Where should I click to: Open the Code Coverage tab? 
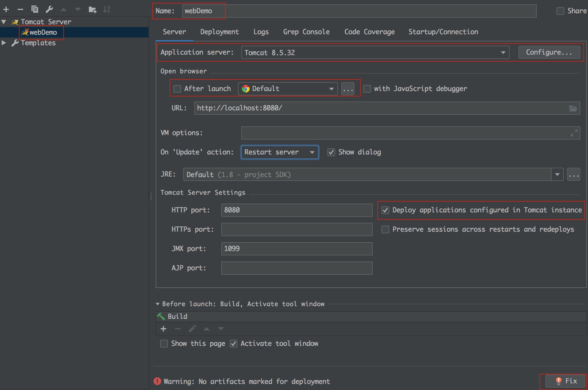(x=369, y=32)
